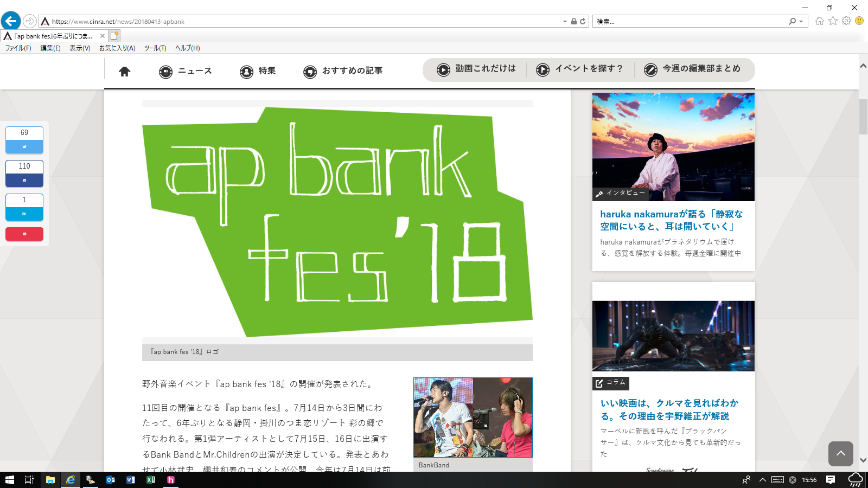
Task: Click the red Pocket save button
Action: pyautogui.click(x=24, y=234)
